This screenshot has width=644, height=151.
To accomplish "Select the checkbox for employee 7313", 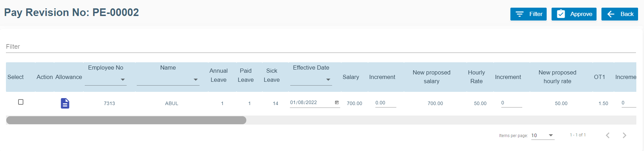I will [x=21, y=102].
